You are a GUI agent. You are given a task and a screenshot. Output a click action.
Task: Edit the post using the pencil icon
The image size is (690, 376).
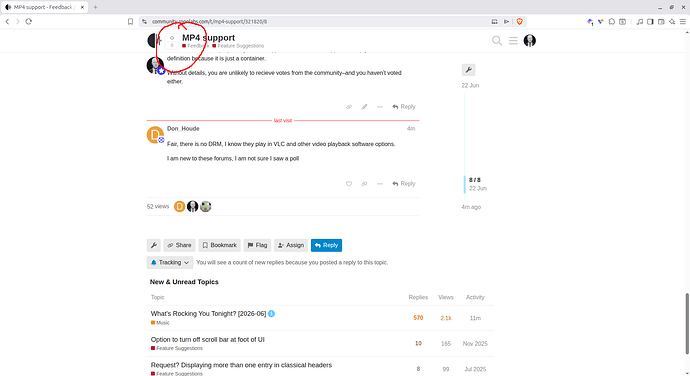pyautogui.click(x=364, y=107)
